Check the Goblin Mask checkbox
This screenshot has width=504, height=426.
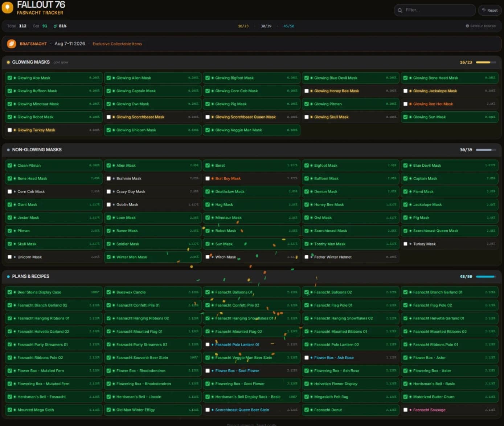point(108,205)
